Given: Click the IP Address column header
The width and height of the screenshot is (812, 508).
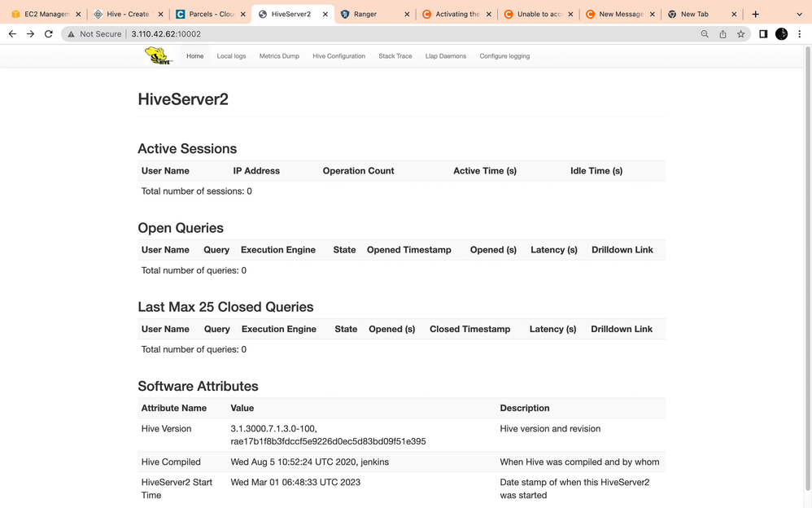Looking at the screenshot, I should pyautogui.click(x=256, y=170).
